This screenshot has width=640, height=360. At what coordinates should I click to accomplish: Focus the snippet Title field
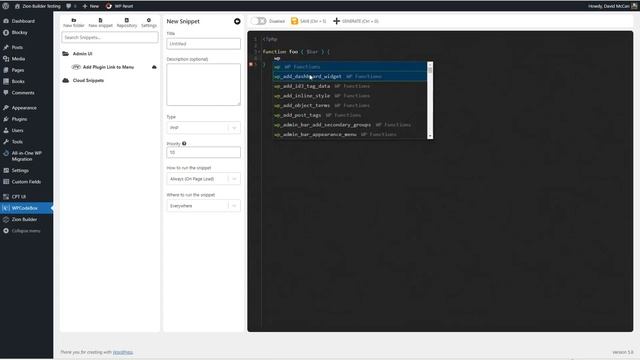[x=203, y=44]
